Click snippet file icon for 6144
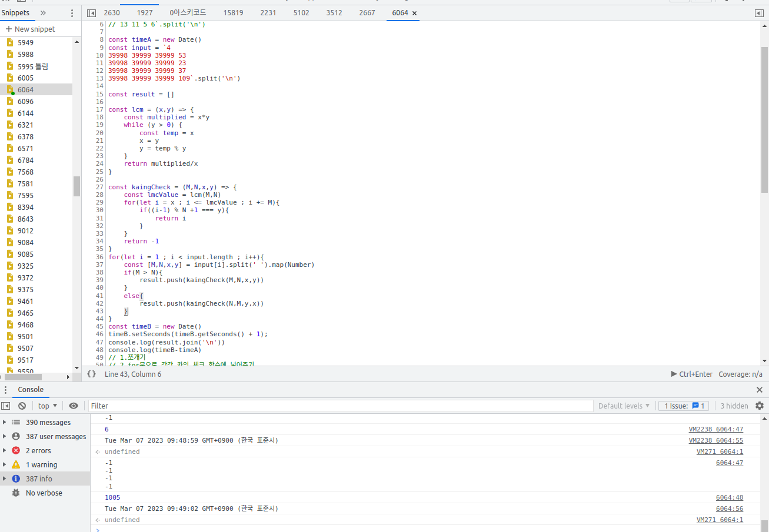This screenshot has height=532, width=769. [10, 113]
